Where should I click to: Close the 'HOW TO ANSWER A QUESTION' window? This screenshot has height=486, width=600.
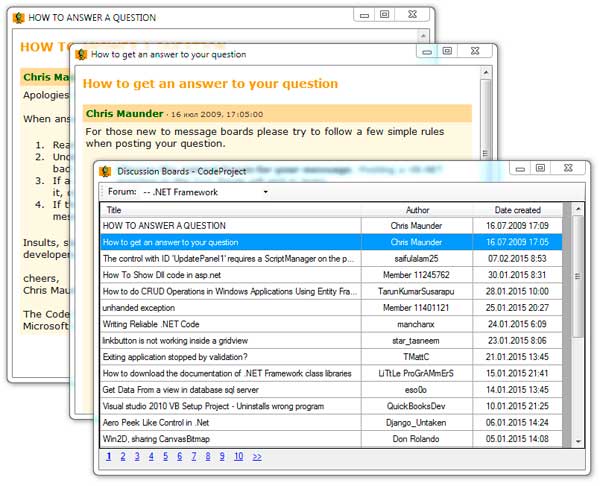click(412, 15)
